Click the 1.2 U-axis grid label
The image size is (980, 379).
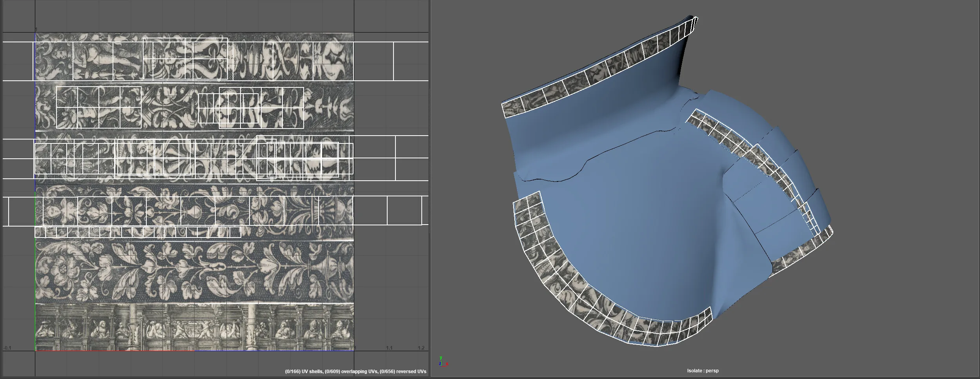coord(421,348)
